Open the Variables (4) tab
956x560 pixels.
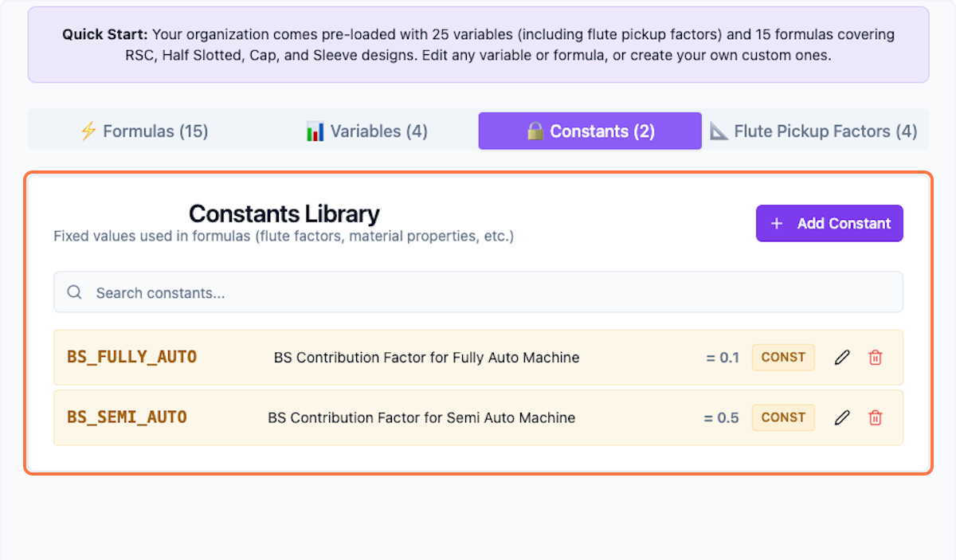tap(366, 131)
